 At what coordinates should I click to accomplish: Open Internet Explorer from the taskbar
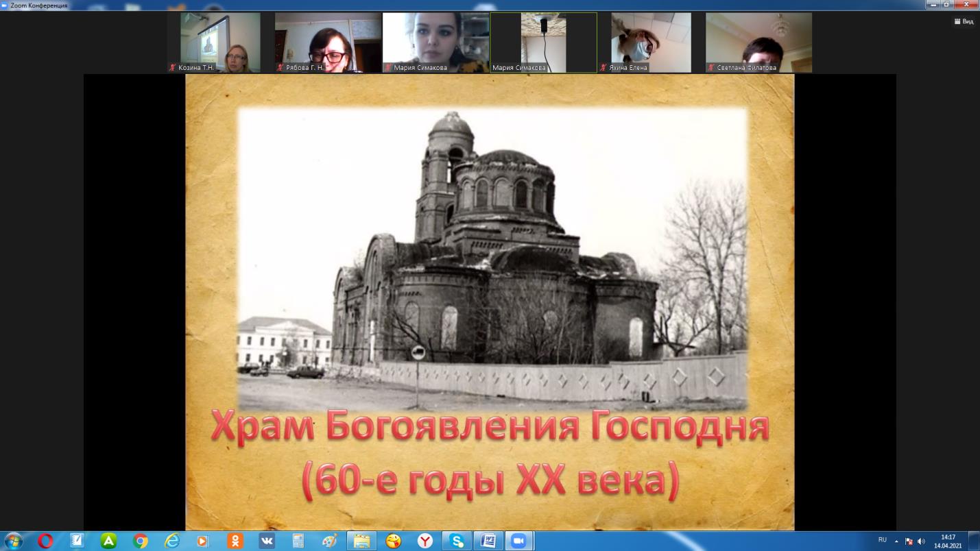172,541
